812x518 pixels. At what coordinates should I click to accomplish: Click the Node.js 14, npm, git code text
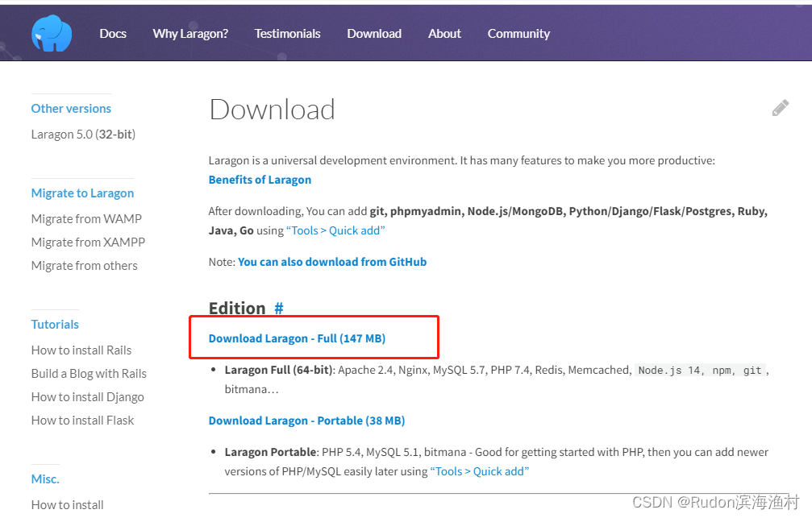coord(700,371)
